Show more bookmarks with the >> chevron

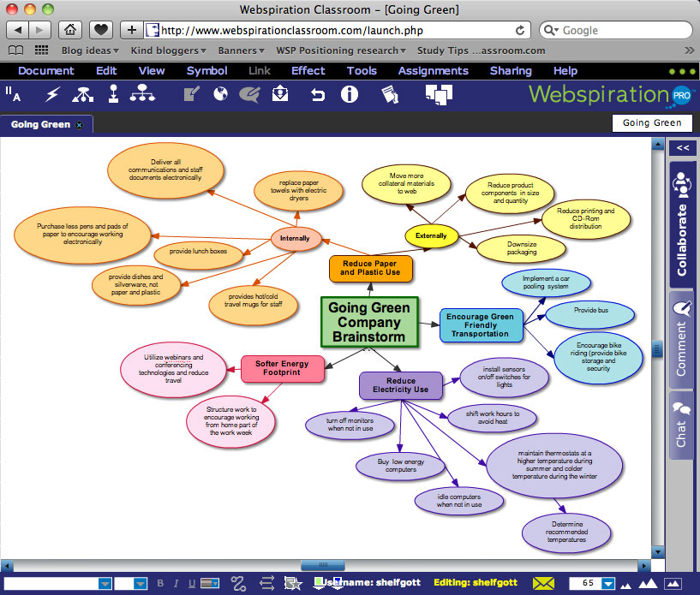pos(689,51)
